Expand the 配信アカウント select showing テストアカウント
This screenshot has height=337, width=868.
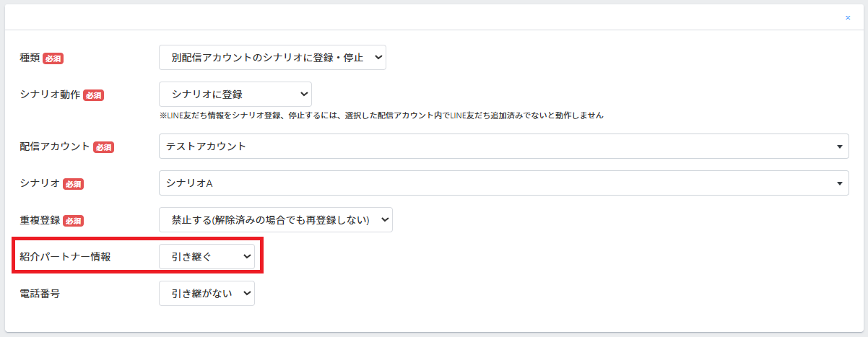(x=504, y=146)
